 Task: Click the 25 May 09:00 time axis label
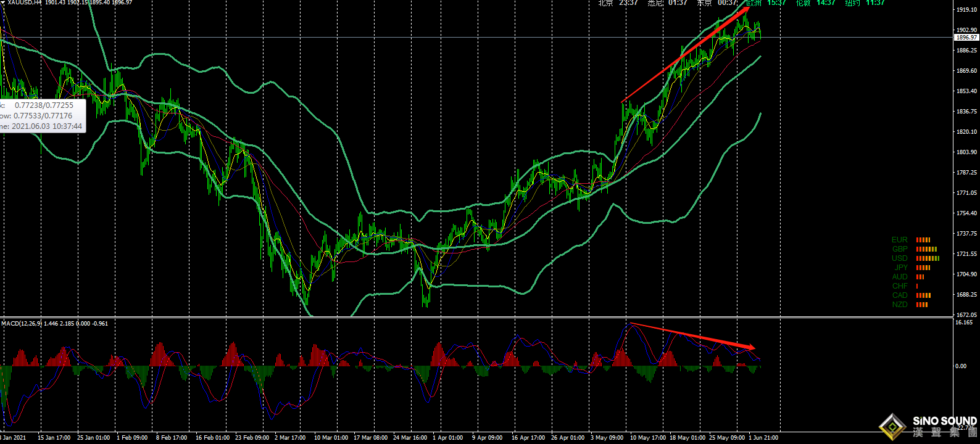click(727, 438)
